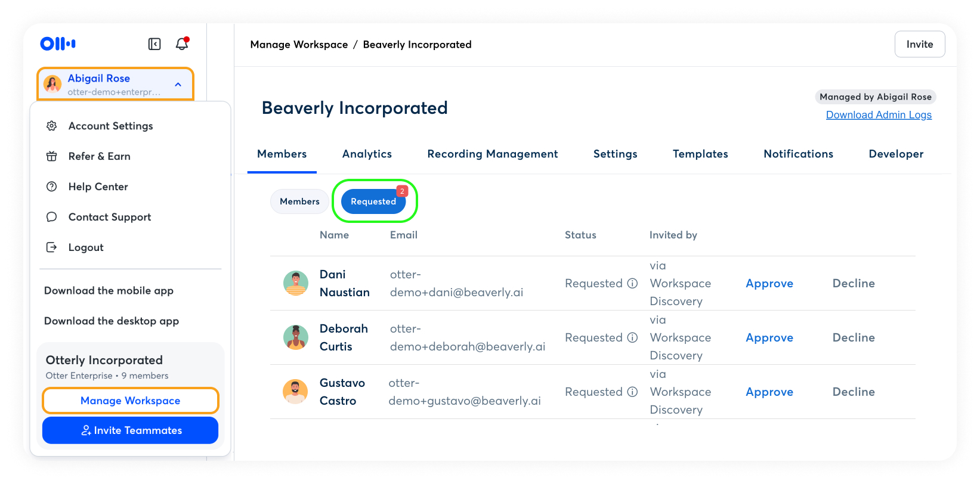Click the Contact Support chat bubble icon
Image resolution: width=980 pixels, height=484 pixels.
coord(52,217)
